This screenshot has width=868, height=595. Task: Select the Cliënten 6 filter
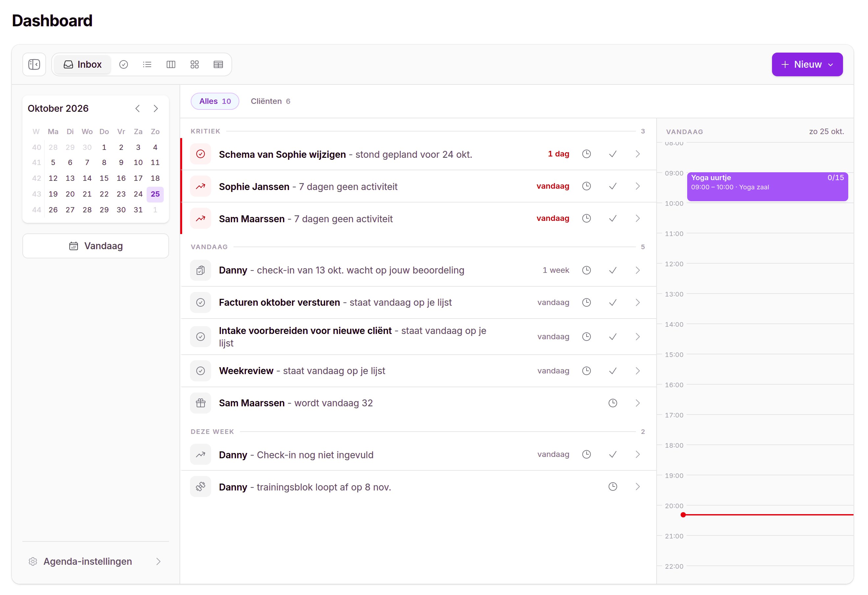270,101
